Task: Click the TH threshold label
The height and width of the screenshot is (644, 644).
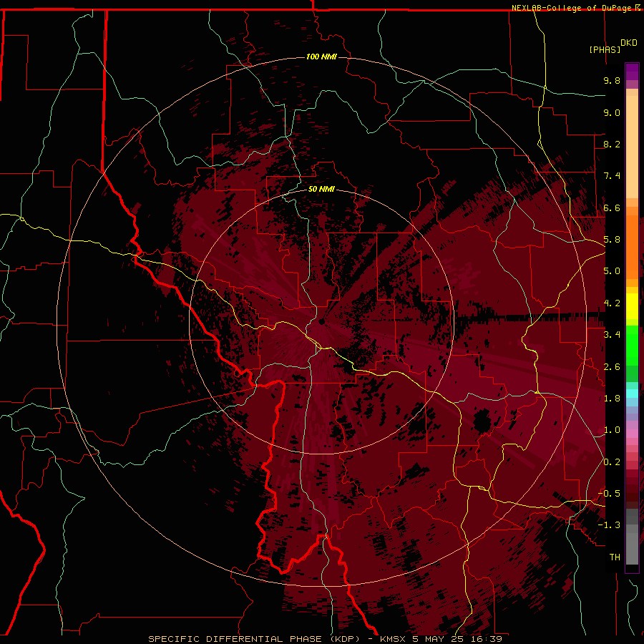Action: point(615,557)
